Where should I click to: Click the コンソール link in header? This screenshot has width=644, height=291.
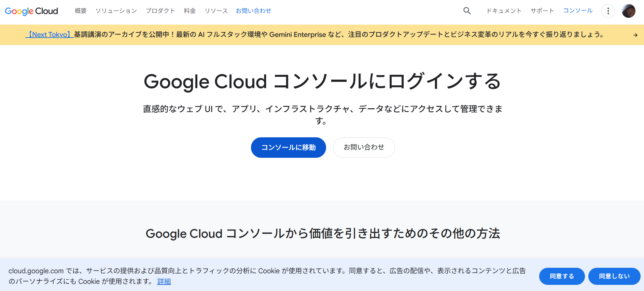tap(578, 11)
